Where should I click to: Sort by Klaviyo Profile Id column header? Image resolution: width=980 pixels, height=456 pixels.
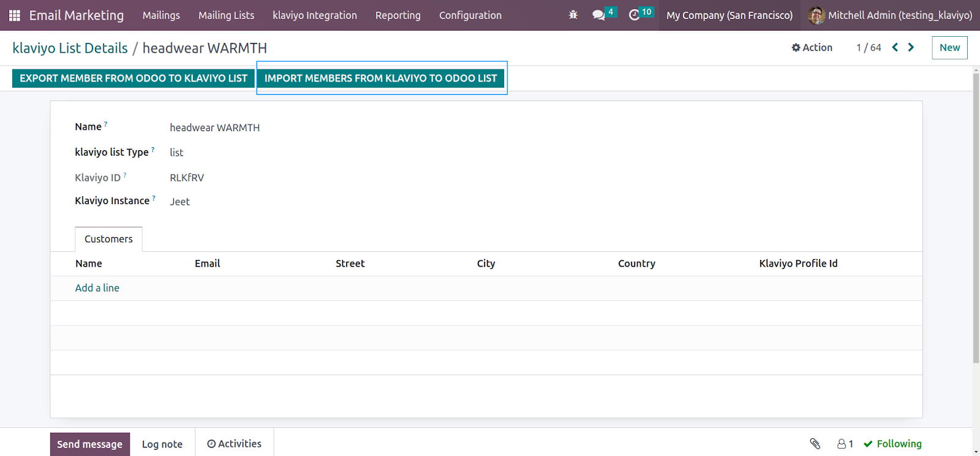[798, 264]
